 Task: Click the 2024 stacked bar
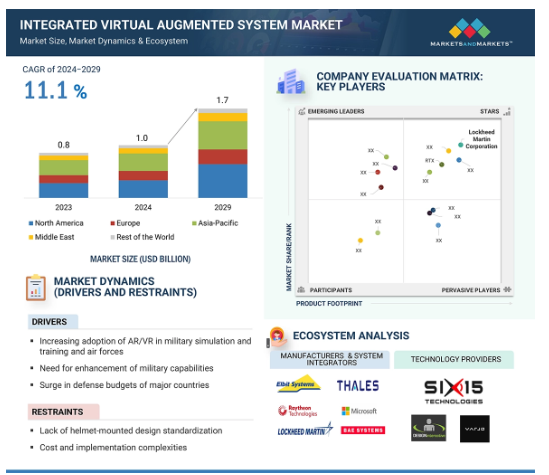[143, 172]
